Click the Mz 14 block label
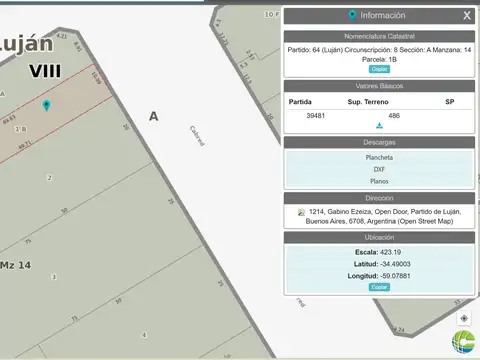480x360 pixels. click(x=15, y=265)
